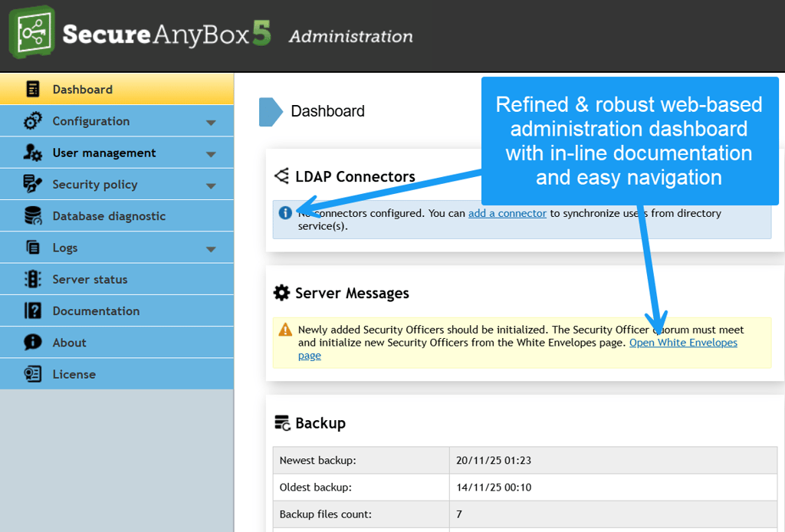This screenshot has width=785, height=532.
Task: Click the 'LDAP Connectors' section heading
Action: (x=355, y=176)
